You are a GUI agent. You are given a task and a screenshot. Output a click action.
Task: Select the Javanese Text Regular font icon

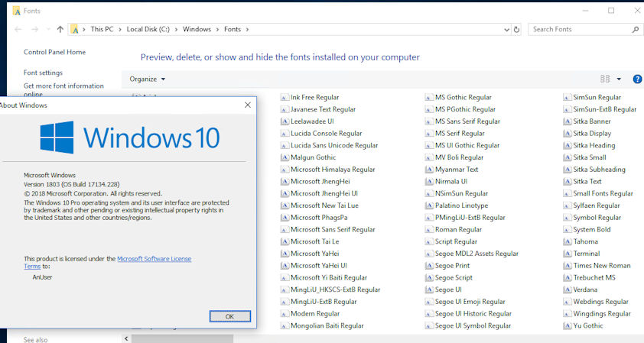pos(285,109)
